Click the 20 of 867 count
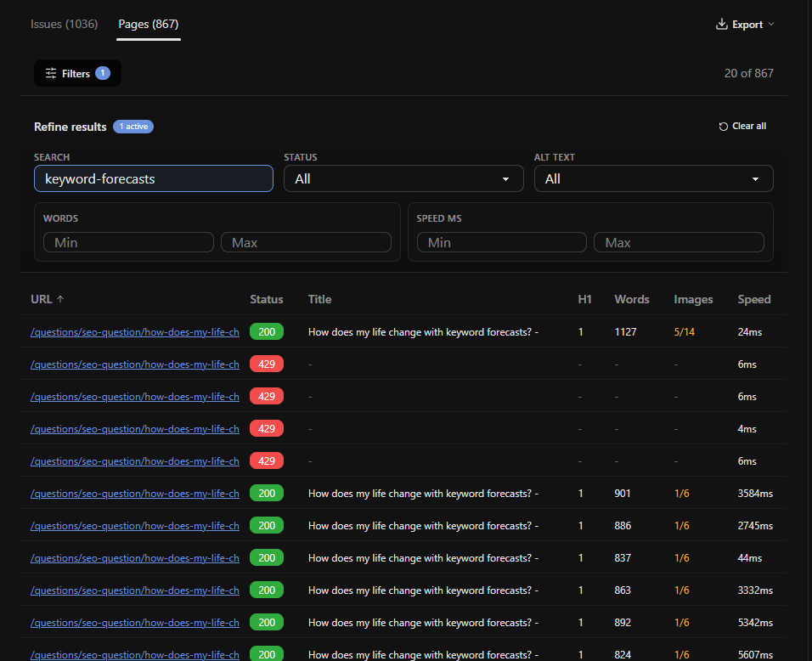The width and height of the screenshot is (812, 661). point(748,74)
